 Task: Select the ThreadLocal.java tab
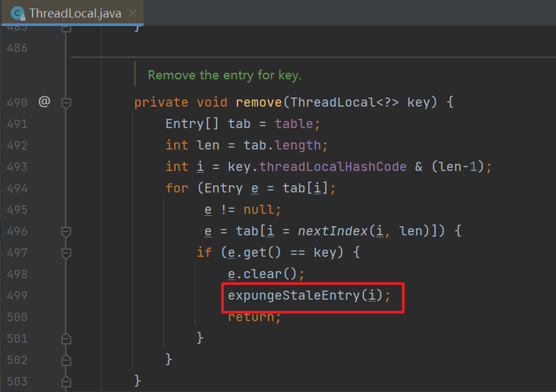(x=75, y=13)
